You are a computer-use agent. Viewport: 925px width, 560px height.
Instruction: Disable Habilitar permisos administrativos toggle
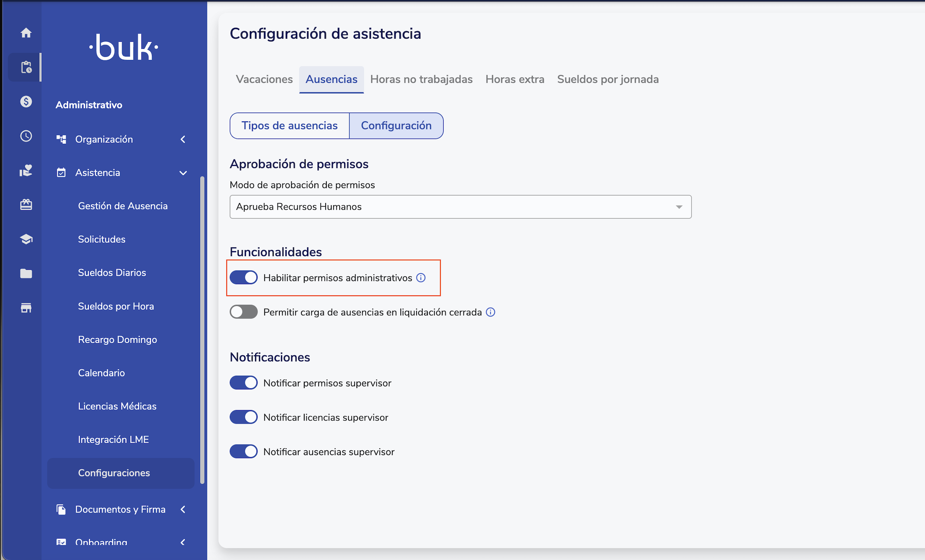[244, 278]
